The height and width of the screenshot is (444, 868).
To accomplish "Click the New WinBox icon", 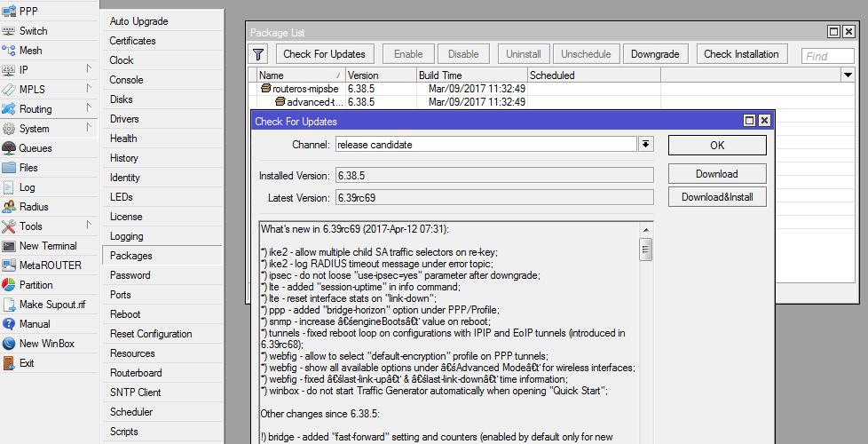I will click(8, 344).
